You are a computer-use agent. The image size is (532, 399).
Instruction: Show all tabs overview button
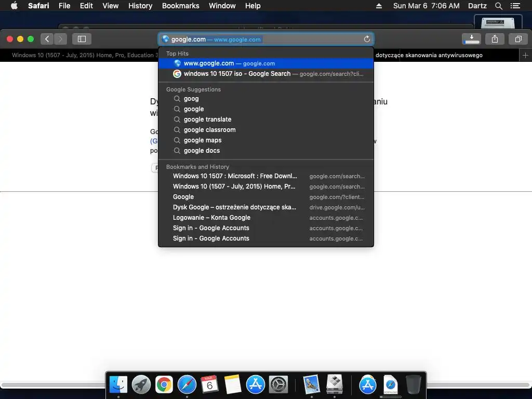(518, 39)
